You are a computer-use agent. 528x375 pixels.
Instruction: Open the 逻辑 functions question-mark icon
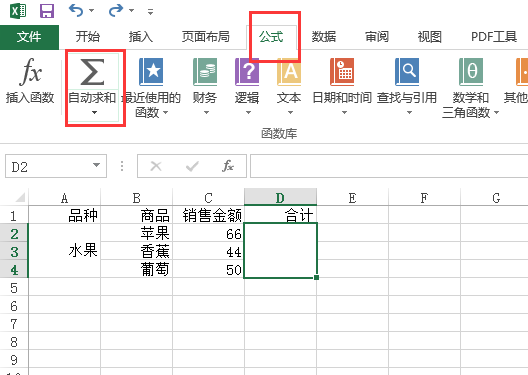[x=247, y=72]
